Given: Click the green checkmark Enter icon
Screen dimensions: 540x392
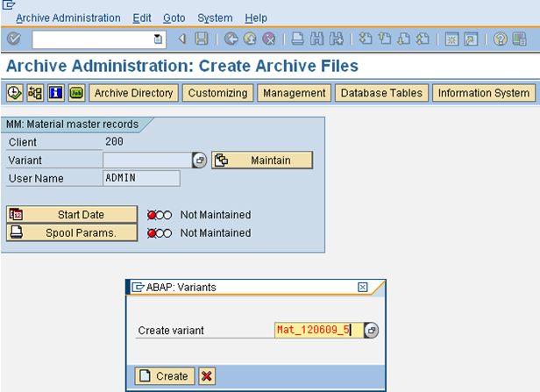Looking at the screenshot, I should tap(14, 39).
